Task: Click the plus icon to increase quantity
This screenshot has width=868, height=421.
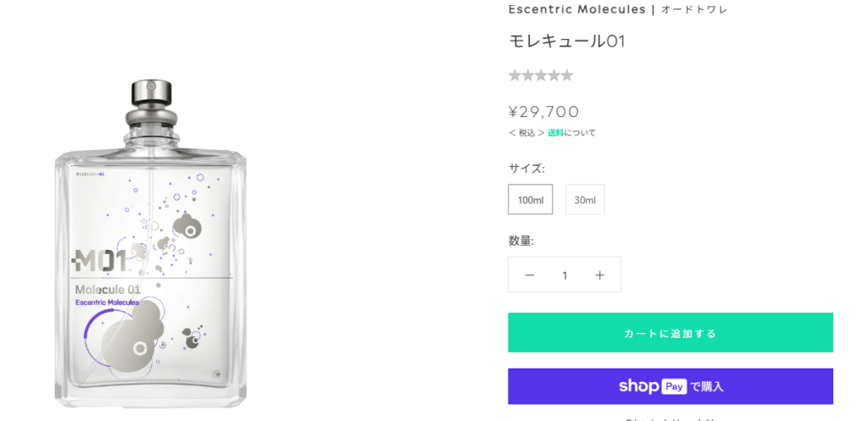Action: (x=600, y=275)
